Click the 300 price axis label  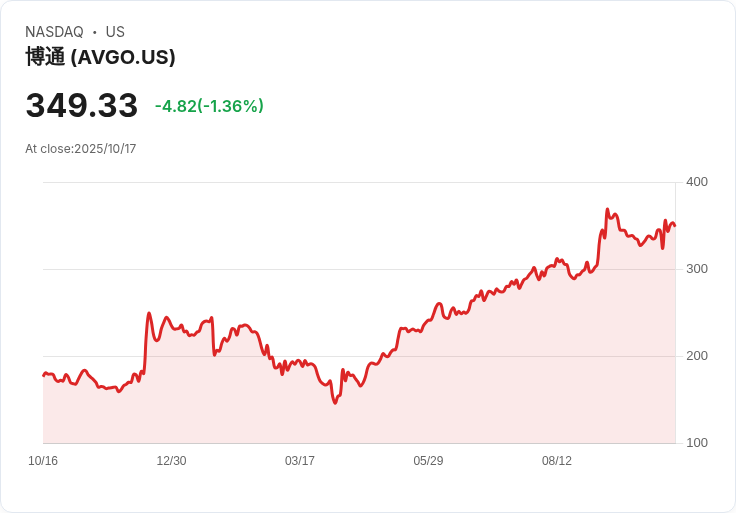[697, 268]
